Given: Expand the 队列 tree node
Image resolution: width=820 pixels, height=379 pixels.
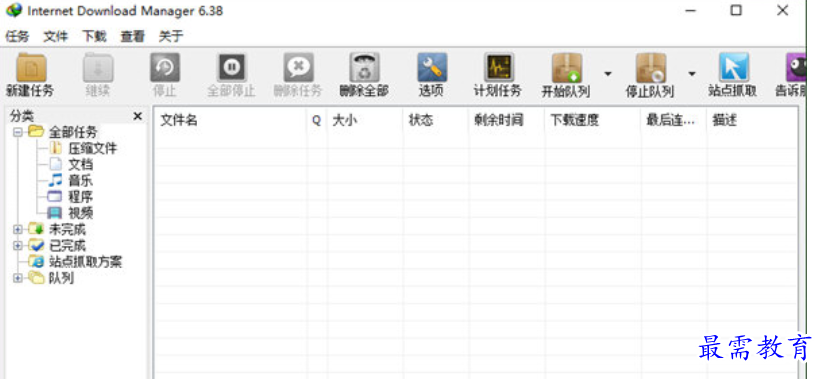Looking at the screenshot, I should [18, 278].
